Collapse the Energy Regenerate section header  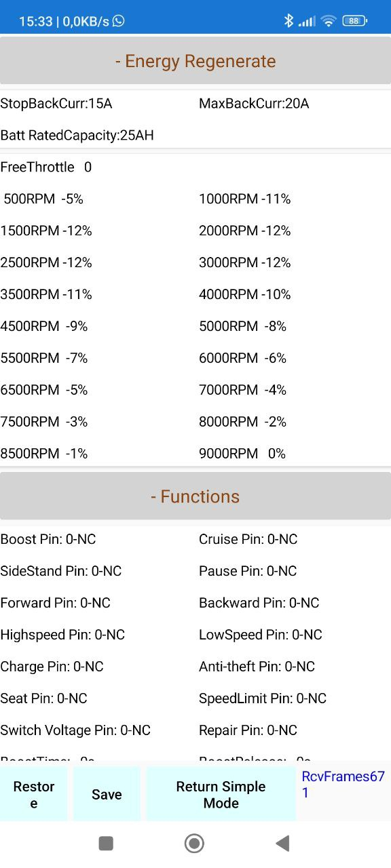pyautogui.click(x=195, y=61)
